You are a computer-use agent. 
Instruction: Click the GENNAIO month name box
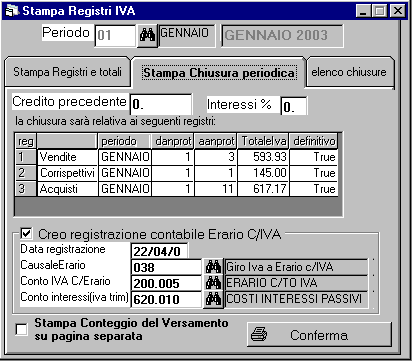[187, 35]
